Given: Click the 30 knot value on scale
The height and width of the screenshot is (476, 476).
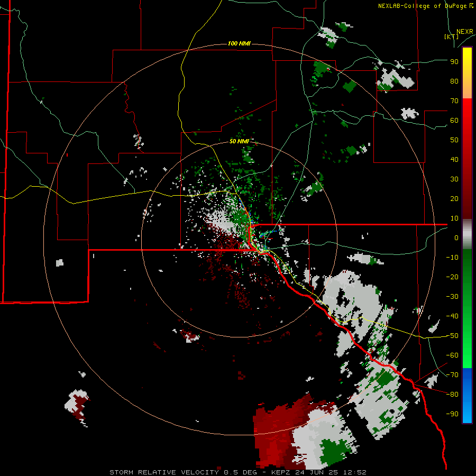Looking at the screenshot, I should tap(454, 179).
